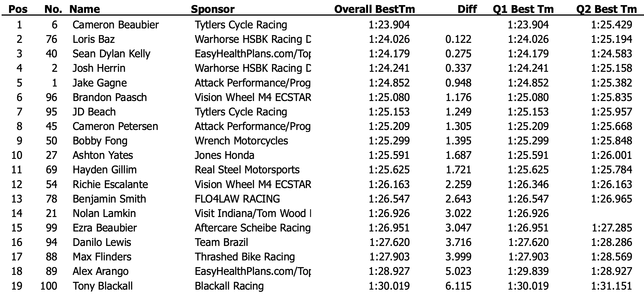Click the Wrench Motorcycles sponsor entry
644x299 pixels.
241,141
